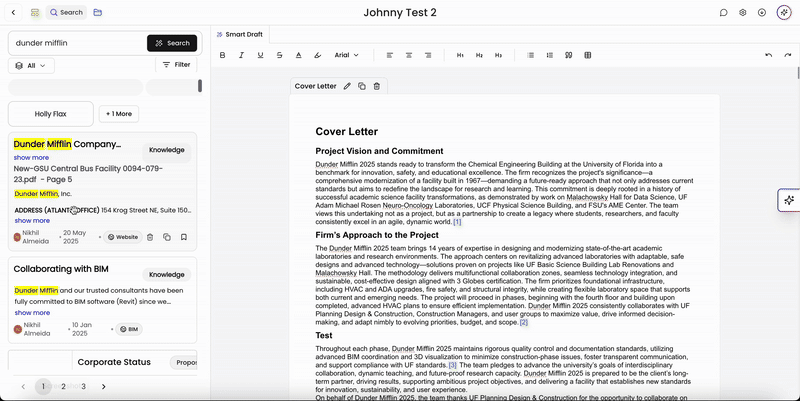Viewport: 800px width, 401px height.
Task: Click the Johnny Test 2 document title
Action: click(x=400, y=13)
